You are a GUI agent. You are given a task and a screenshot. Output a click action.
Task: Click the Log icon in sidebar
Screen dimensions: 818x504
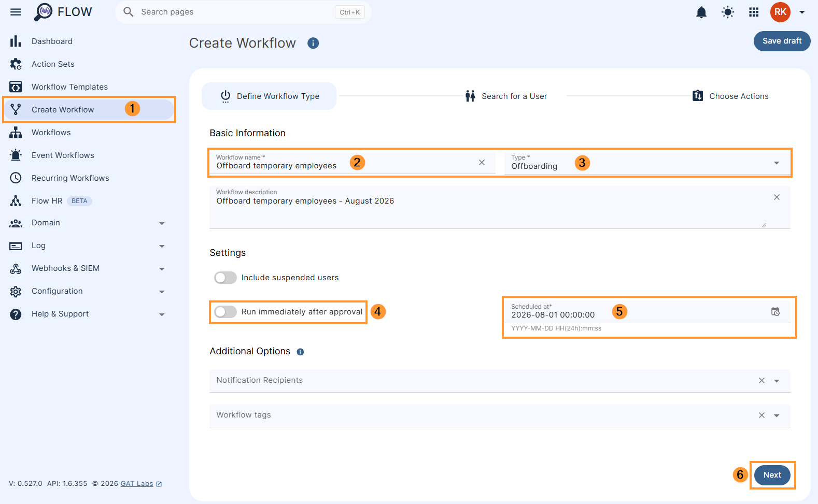(16, 246)
